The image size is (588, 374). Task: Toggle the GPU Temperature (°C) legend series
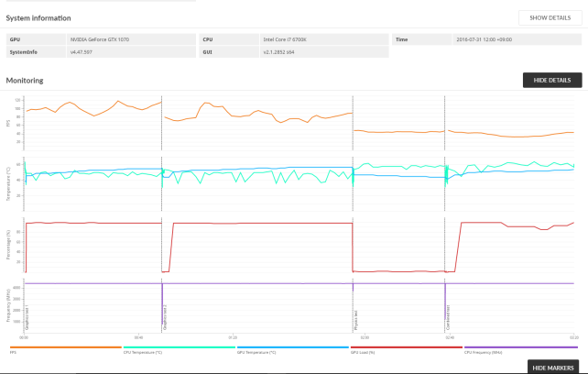[x=293, y=349]
